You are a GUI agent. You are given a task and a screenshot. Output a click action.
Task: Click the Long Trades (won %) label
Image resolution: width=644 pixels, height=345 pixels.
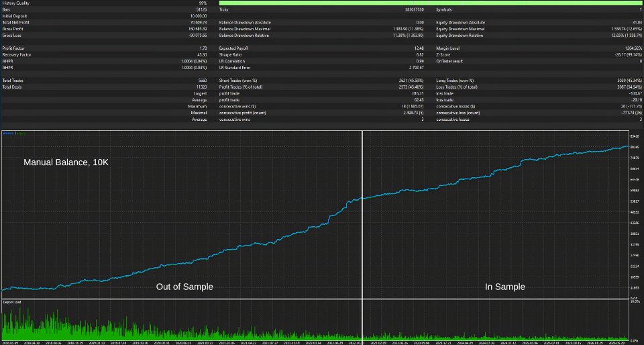pyautogui.click(x=455, y=81)
